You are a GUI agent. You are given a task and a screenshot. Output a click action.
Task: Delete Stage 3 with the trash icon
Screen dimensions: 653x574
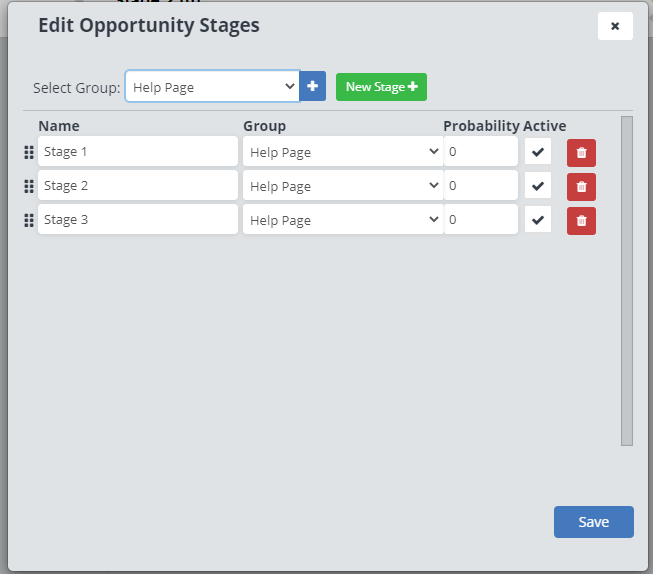pos(581,221)
